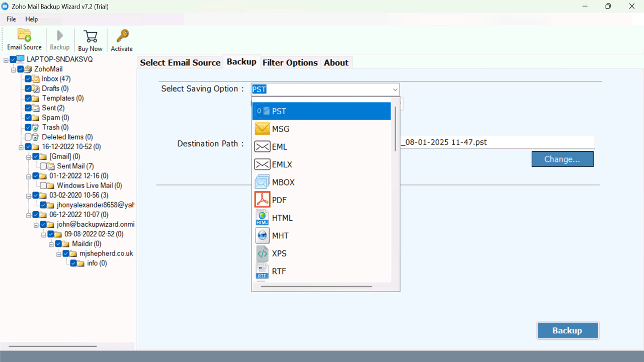Click the Email Source toolbar icon
Screen dimensions: 644x362
(x=24, y=35)
